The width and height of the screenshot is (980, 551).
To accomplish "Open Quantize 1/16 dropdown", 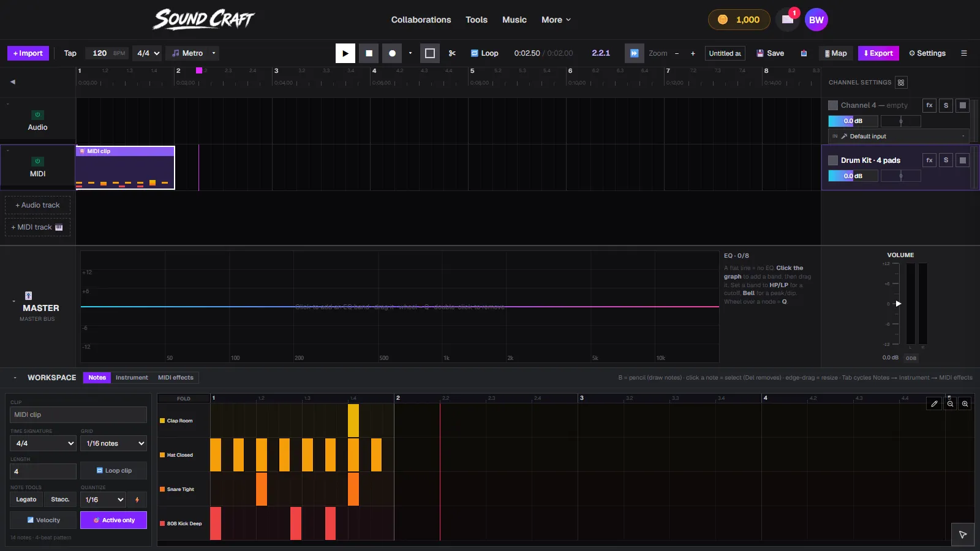I will click(x=103, y=500).
